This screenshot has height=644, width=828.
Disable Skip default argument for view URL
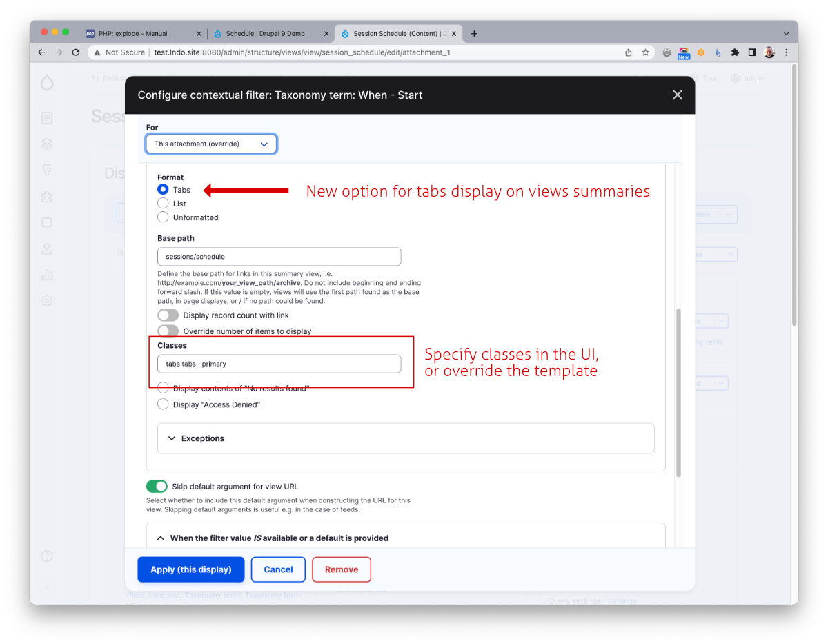(157, 486)
